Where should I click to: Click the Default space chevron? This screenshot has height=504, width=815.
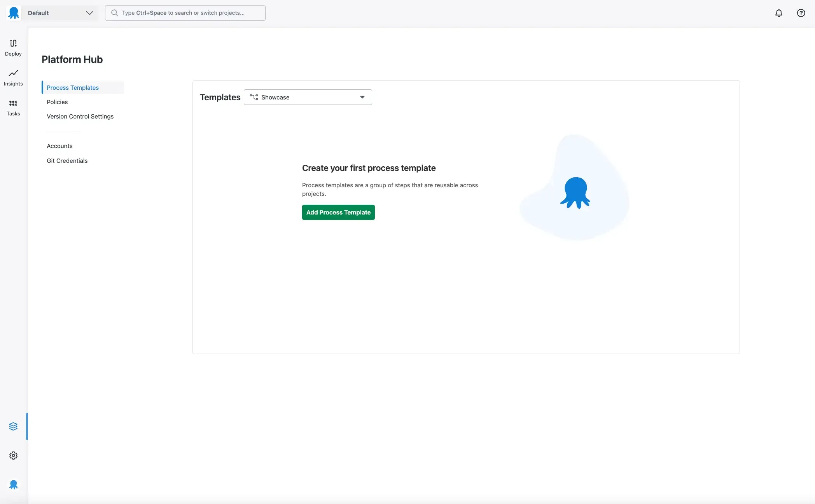click(x=89, y=13)
